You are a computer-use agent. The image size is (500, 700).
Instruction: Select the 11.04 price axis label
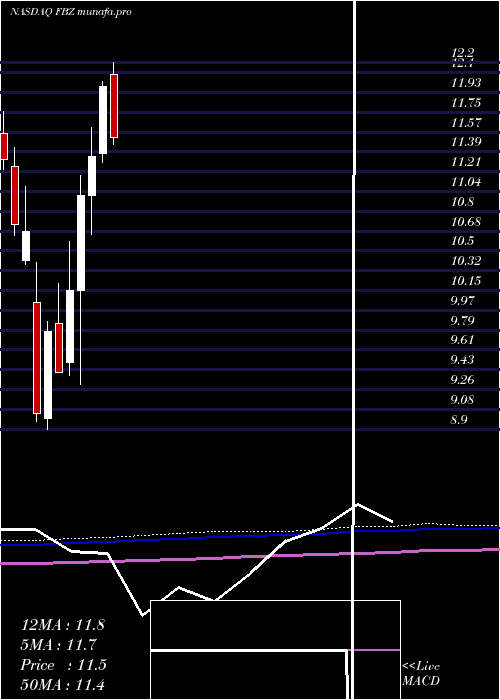pyautogui.click(x=466, y=182)
